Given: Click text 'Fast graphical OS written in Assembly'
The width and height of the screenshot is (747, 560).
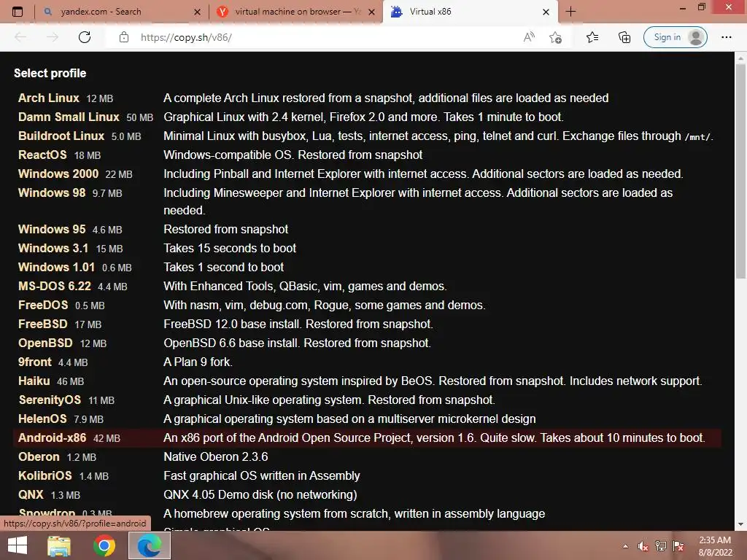Looking at the screenshot, I should pos(262,475).
